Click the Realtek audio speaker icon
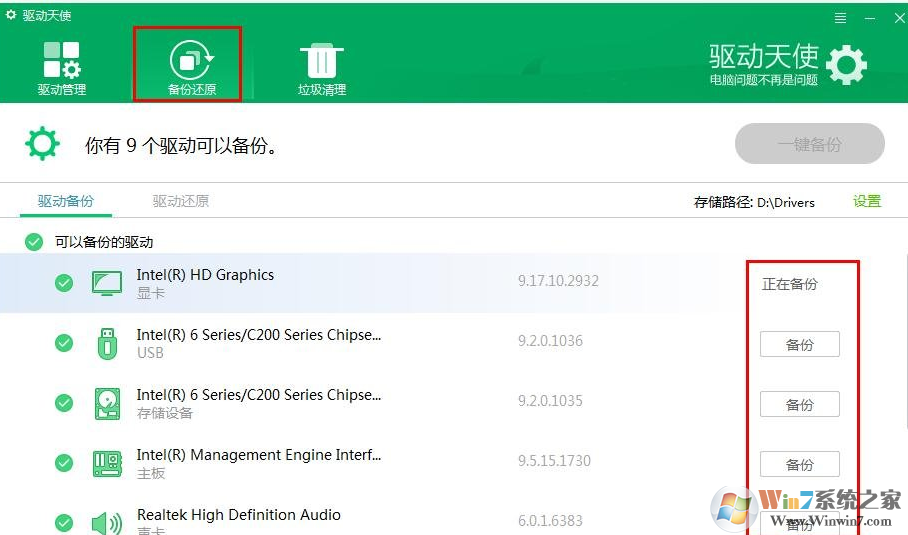The width and height of the screenshot is (908, 535). 106,522
